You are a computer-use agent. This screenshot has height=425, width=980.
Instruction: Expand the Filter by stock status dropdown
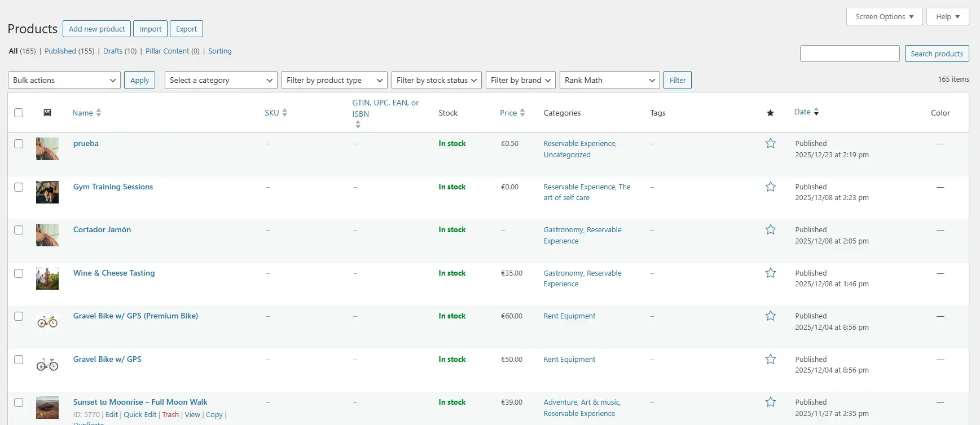437,80
